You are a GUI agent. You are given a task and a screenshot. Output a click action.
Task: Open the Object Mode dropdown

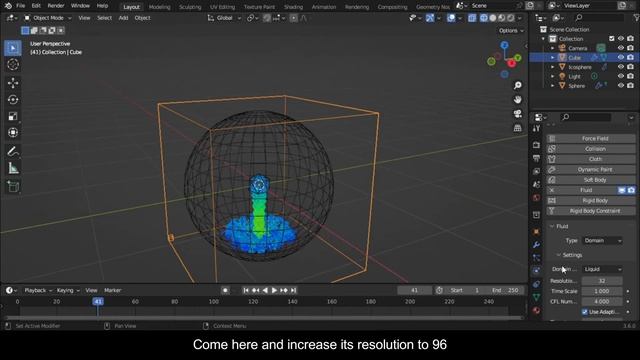tap(47, 18)
